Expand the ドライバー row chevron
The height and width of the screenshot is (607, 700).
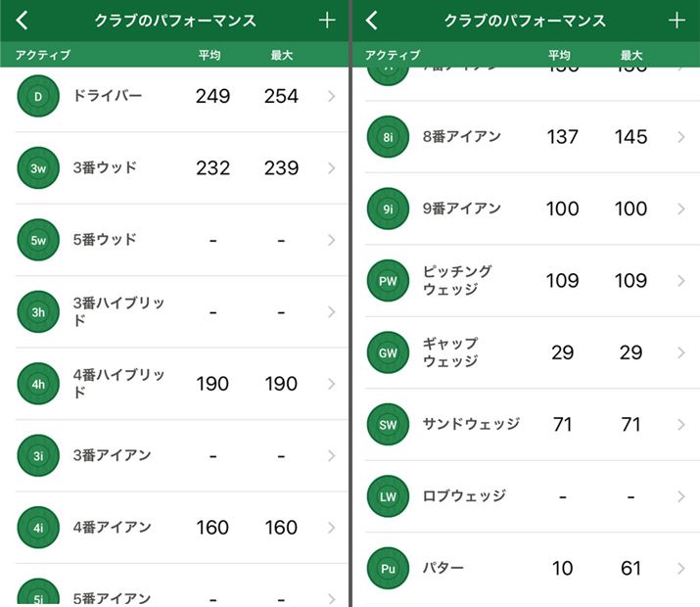coord(331,96)
